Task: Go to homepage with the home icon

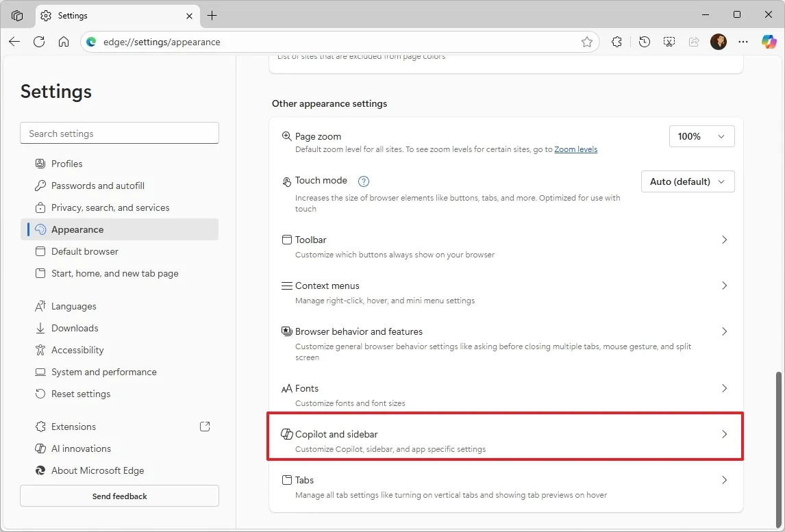Action: pos(64,42)
